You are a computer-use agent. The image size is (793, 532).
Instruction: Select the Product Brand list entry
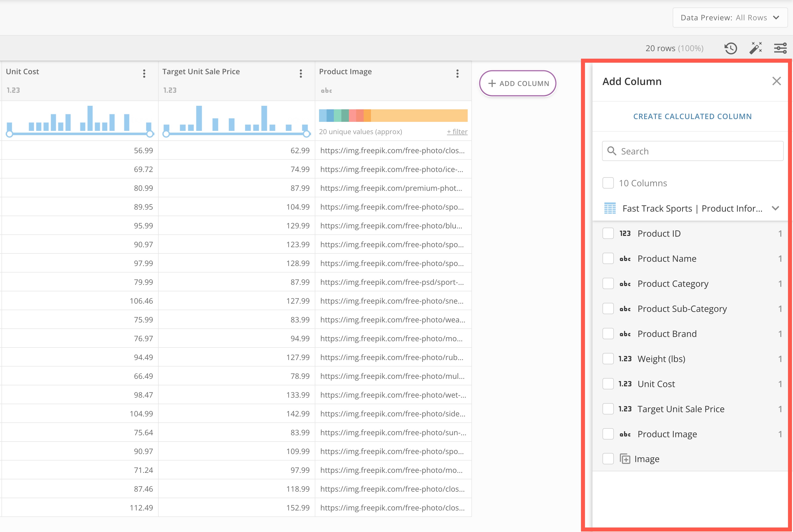coord(667,333)
